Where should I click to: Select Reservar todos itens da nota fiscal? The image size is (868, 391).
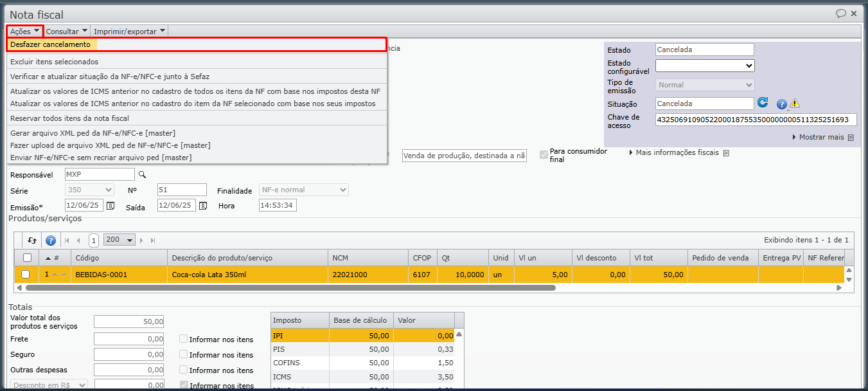[197, 118]
